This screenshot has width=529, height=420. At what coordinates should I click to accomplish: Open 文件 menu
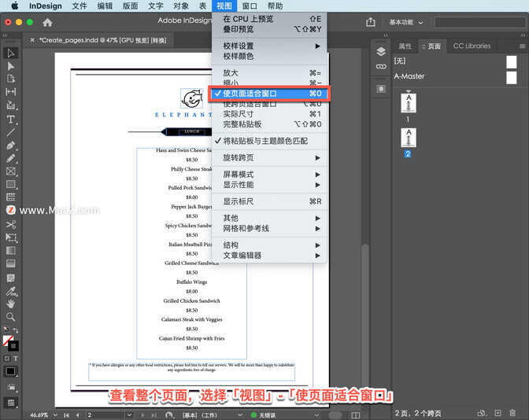[x=80, y=6]
